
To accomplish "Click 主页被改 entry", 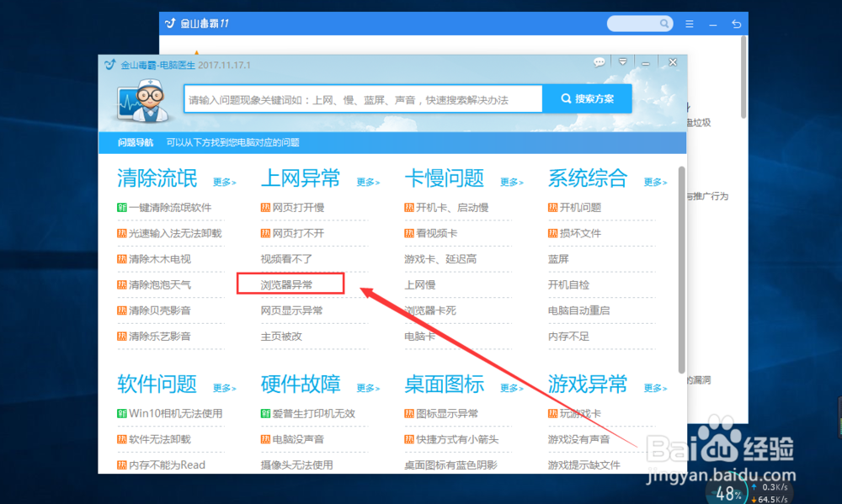I will pos(281,337).
